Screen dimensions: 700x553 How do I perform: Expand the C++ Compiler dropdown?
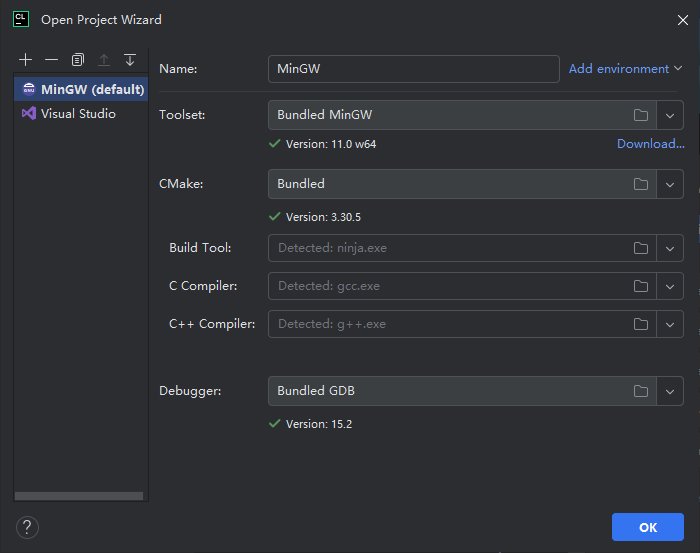tap(670, 324)
